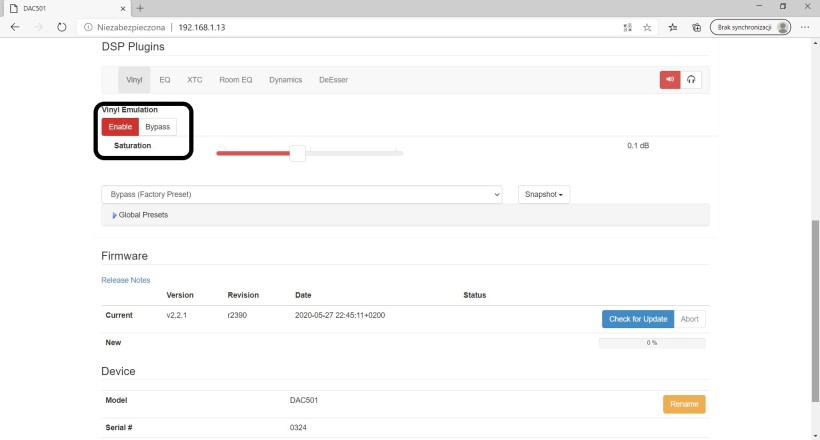This screenshot has width=820, height=440.
Task: Select the headphone output button
Action: pyautogui.click(x=691, y=80)
